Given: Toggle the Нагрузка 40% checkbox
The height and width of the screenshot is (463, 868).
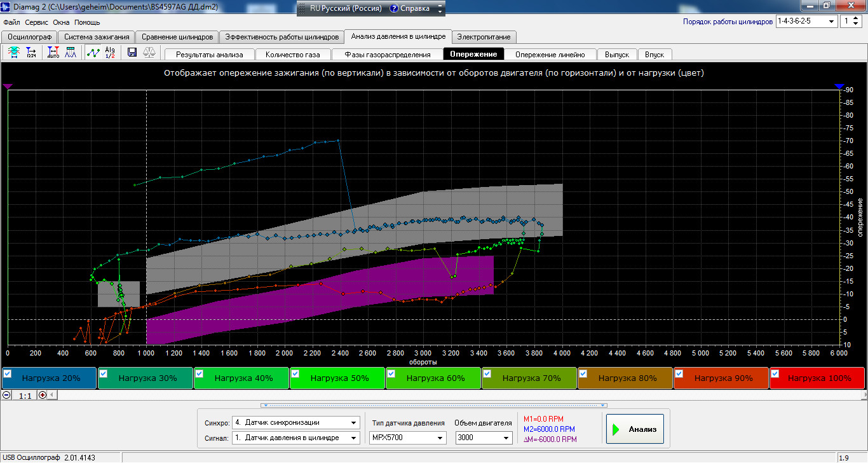Looking at the screenshot, I should [x=200, y=373].
